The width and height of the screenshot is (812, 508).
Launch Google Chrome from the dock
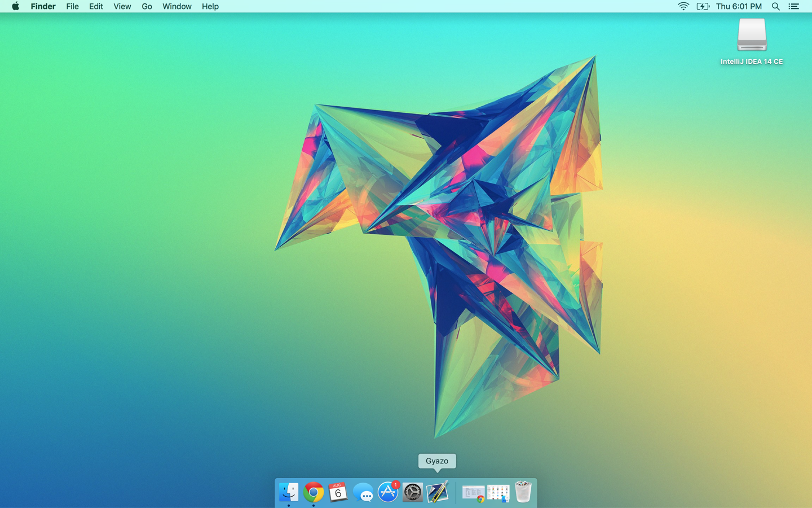pos(314,492)
